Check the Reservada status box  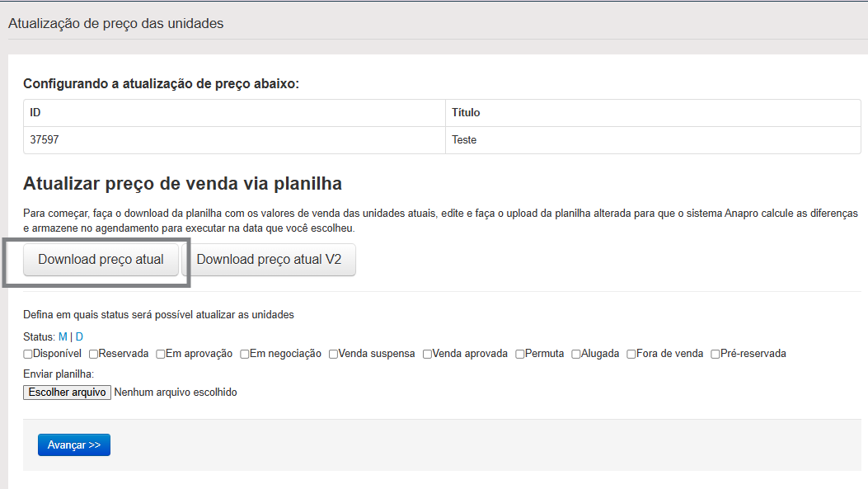pos(94,354)
